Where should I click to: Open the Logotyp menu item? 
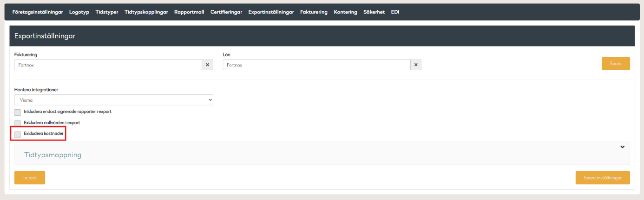click(x=79, y=12)
